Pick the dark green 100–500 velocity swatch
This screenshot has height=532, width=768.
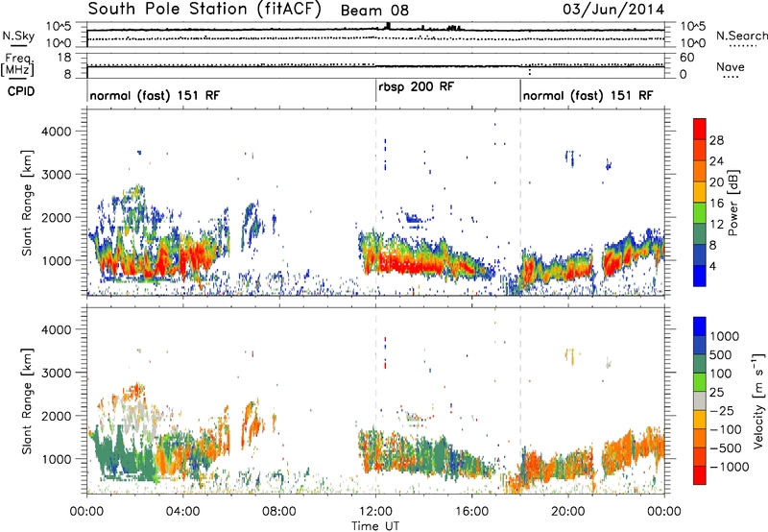(x=700, y=364)
